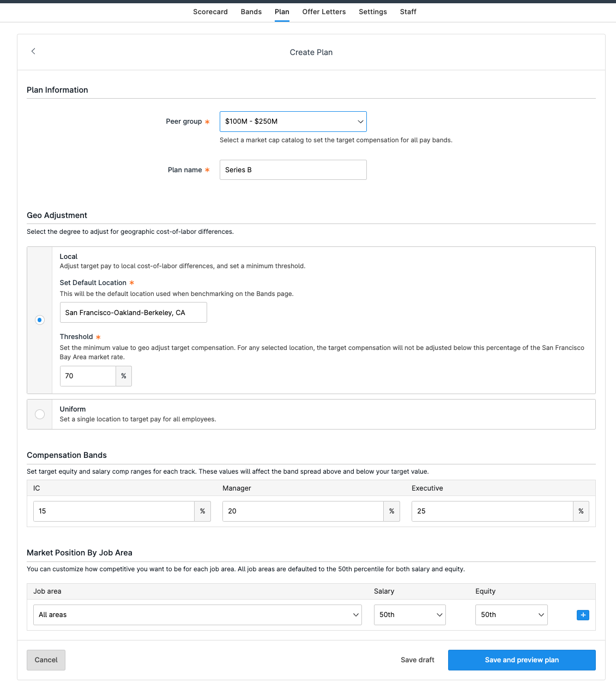Click the Threshold input showing 70
Screen dimensions: 616x689
pos(87,376)
